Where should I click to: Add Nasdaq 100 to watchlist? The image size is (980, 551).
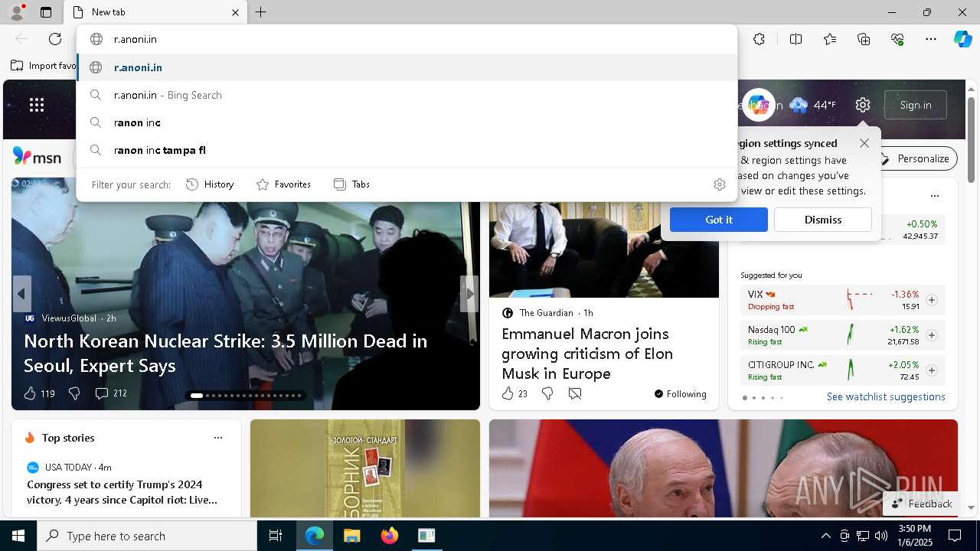pos(932,335)
